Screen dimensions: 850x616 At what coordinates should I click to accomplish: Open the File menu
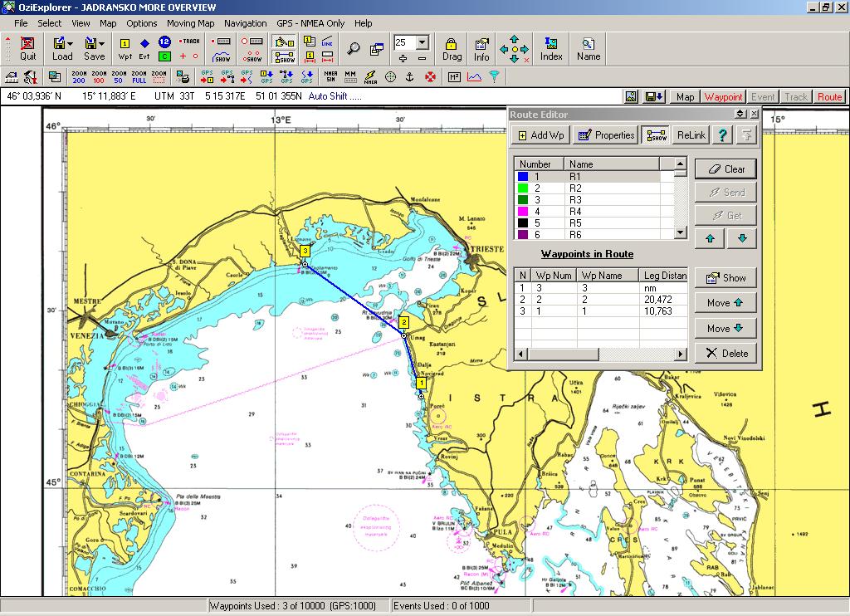(x=21, y=23)
